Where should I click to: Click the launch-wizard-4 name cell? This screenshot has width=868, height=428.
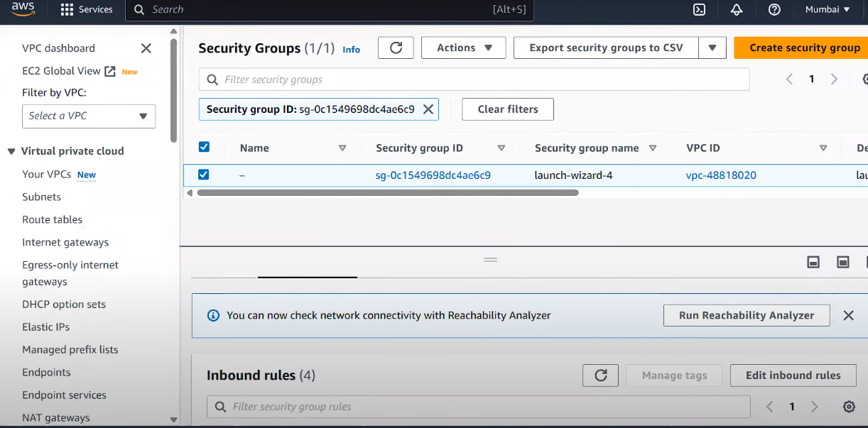[x=573, y=175]
